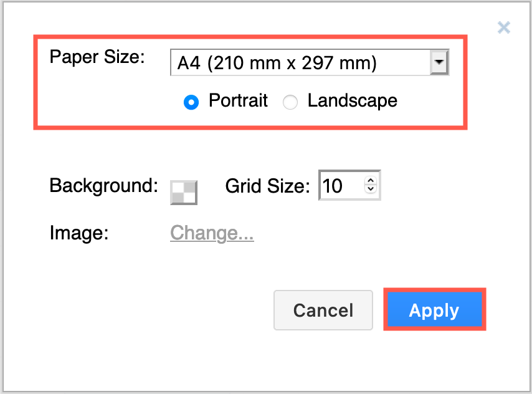Select the Portrait orientation radio button
The image size is (532, 394).
191,102
